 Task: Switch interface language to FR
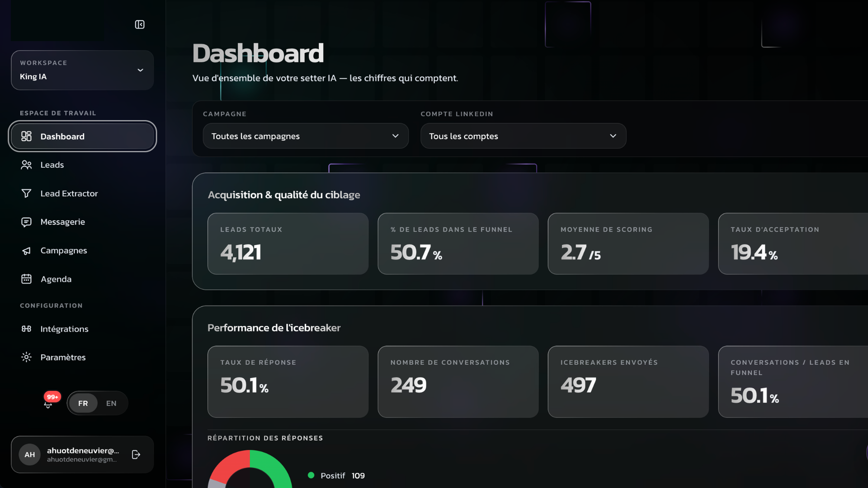83,403
